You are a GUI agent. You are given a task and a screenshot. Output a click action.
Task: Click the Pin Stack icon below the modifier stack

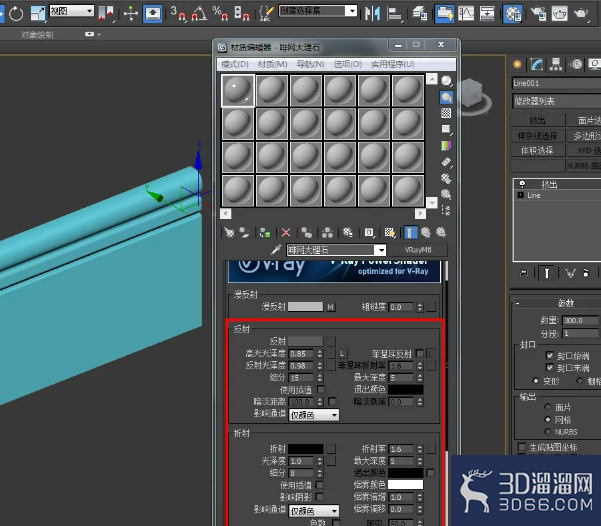coord(524,273)
